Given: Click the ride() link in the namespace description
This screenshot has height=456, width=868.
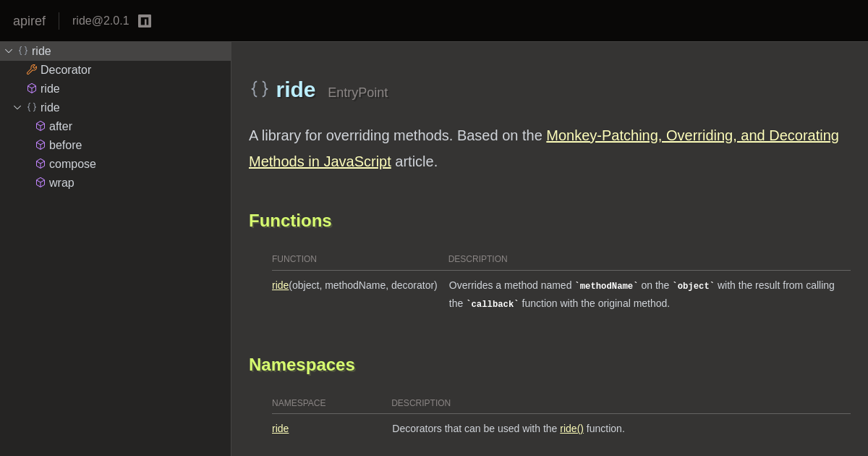Looking at the screenshot, I should [571, 428].
